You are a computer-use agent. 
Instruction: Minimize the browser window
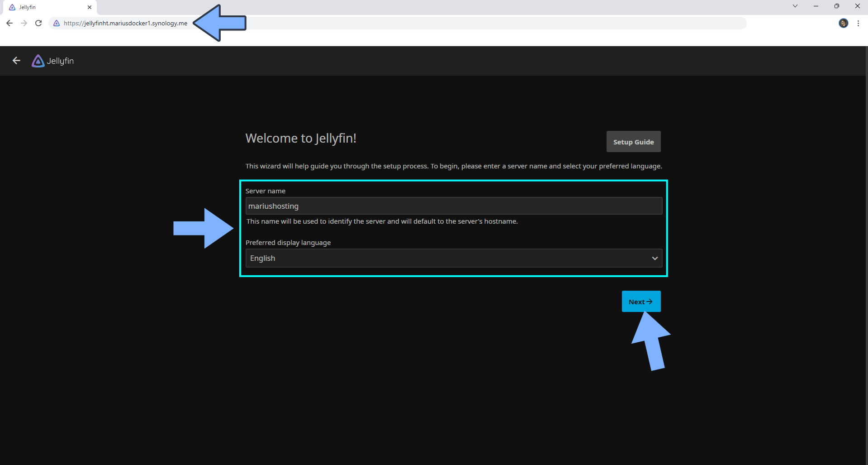tap(816, 6)
